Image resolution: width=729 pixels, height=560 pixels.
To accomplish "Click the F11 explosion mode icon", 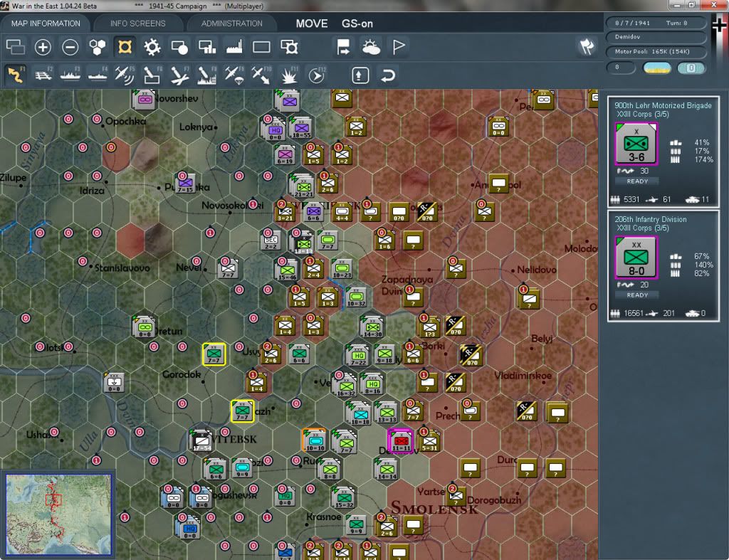I will [x=288, y=75].
